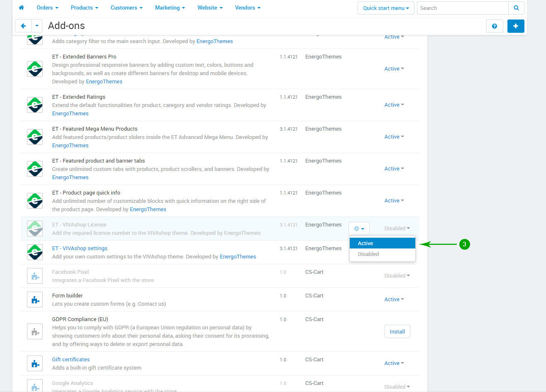
Task: Click the Featured product and banner tabs logo
Action: point(35,169)
